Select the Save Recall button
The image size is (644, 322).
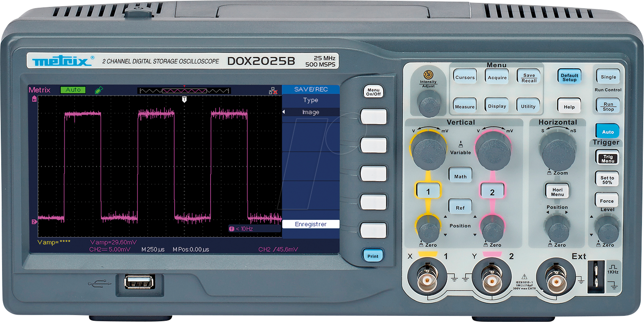coord(529,76)
